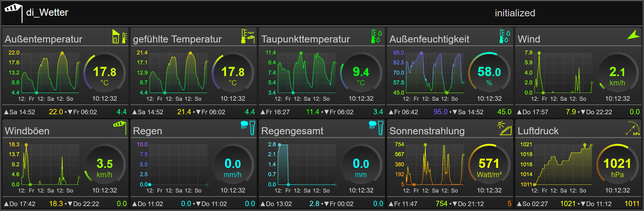Image resolution: width=644 pixels, height=211 pixels.
Task: Click the Taupunkttemperatur panel heading
Action: coord(306,39)
